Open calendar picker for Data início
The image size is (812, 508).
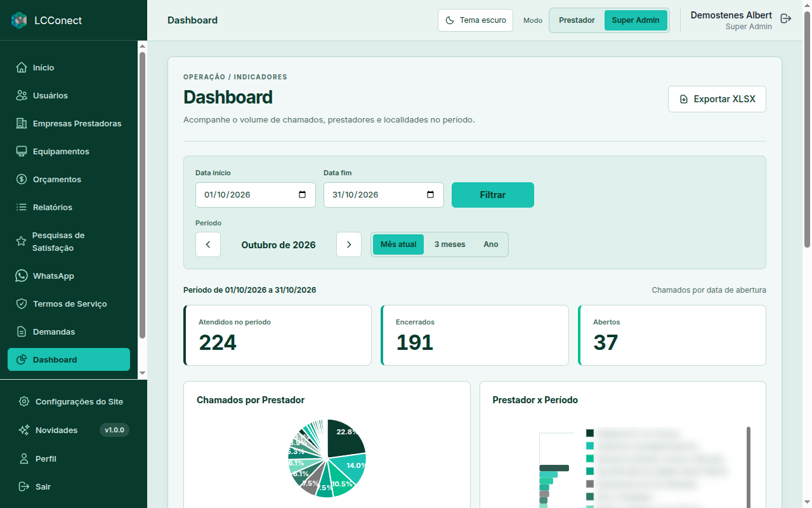(303, 195)
